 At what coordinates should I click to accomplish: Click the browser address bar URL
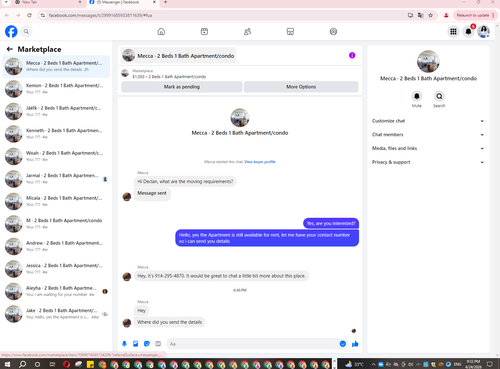[x=100, y=15]
